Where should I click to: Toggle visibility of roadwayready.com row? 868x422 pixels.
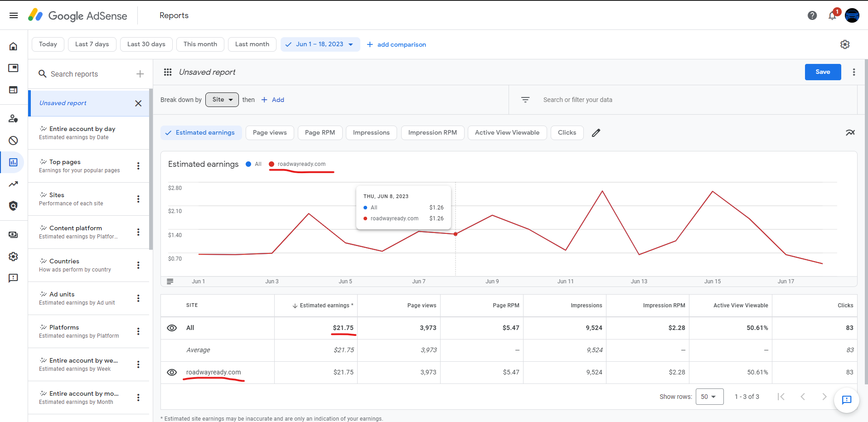point(172,372)
